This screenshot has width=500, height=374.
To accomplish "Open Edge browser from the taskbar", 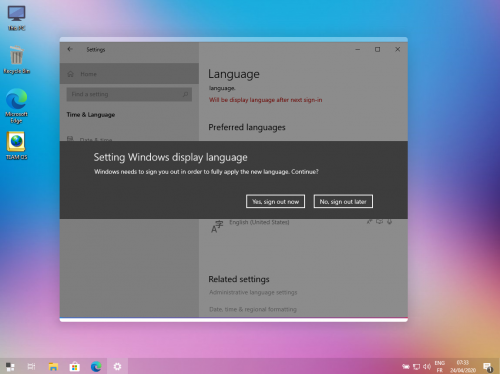I will tap(96, 367).
